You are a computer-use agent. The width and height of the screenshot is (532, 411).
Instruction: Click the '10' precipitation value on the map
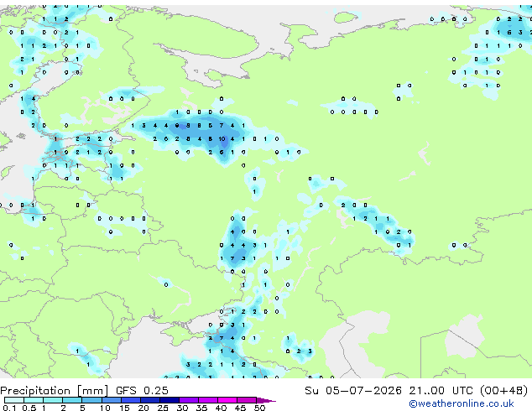tap(222, 138)
